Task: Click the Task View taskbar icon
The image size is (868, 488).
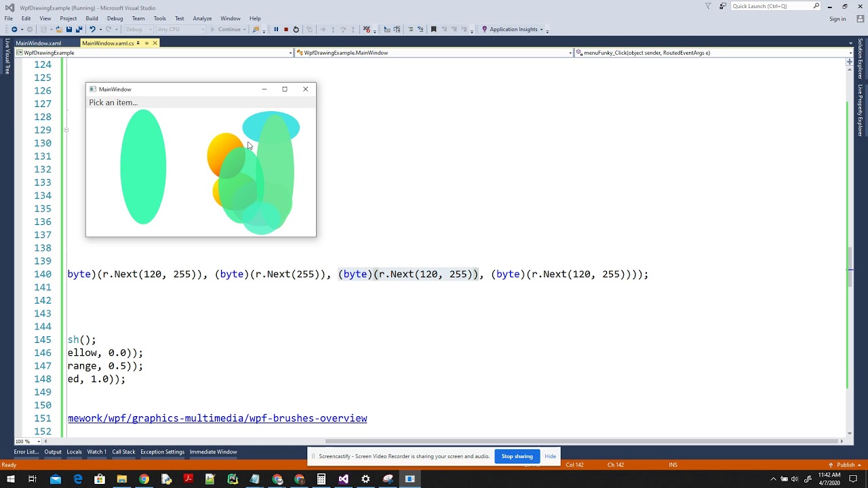Action: coord(32,479)
